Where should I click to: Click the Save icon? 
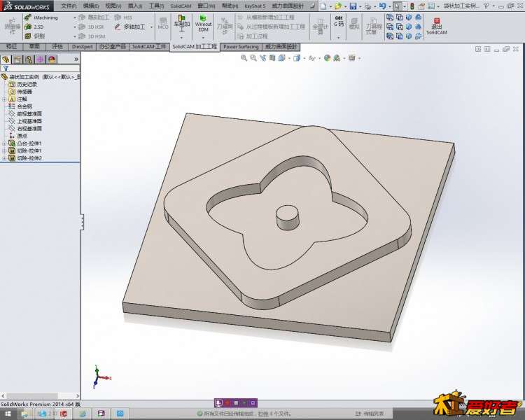click(x=353, y=6)
